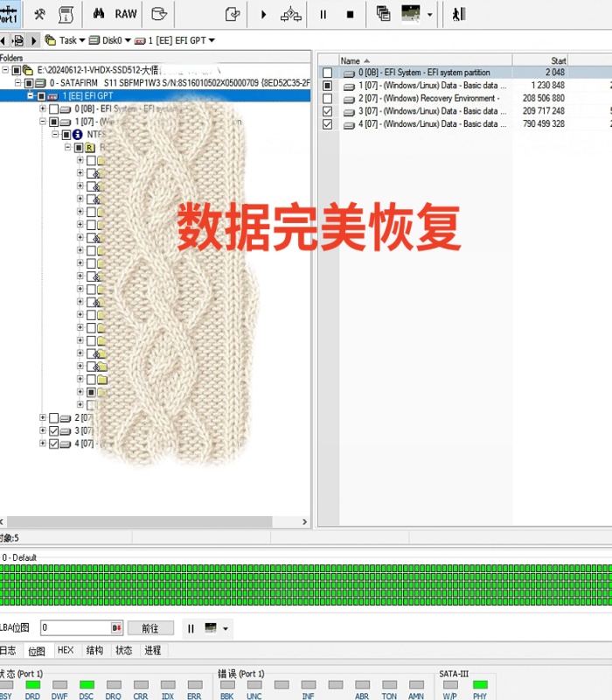This screenshot has height=700, width=612.
Task: Click the right arrow of the folder tree horizontal scrollbar
Action: tap(304, 521)
